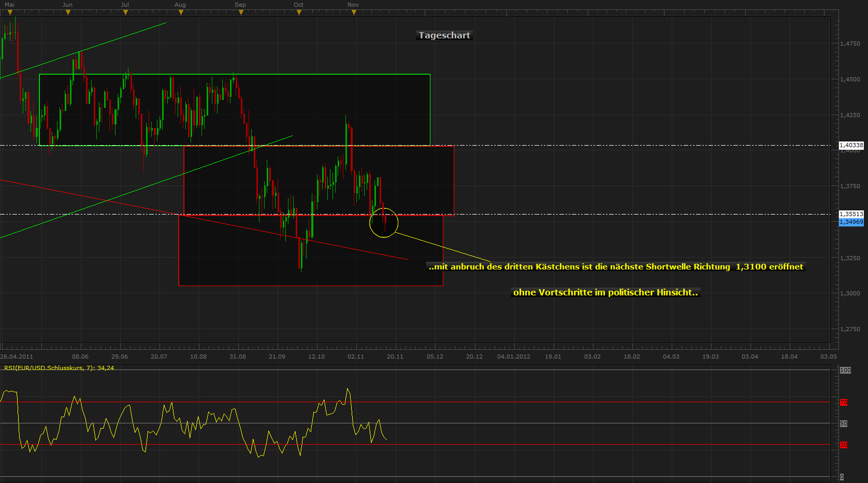Click the Jun month triangle marker
868x483 pixels.
pos(68,12)
